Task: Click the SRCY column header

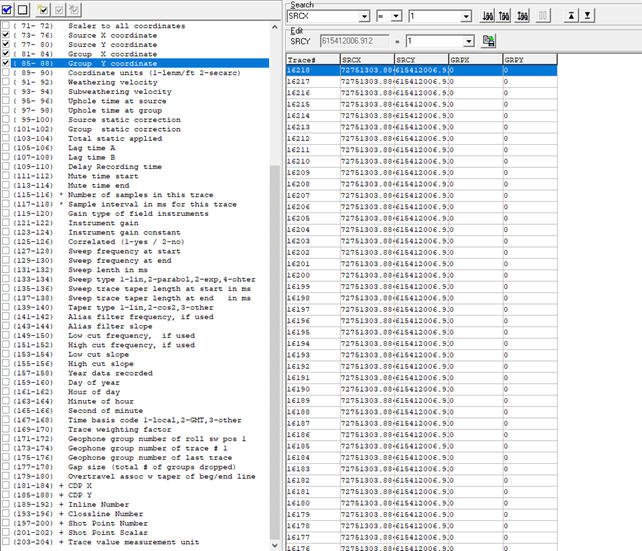Action: 420,60
